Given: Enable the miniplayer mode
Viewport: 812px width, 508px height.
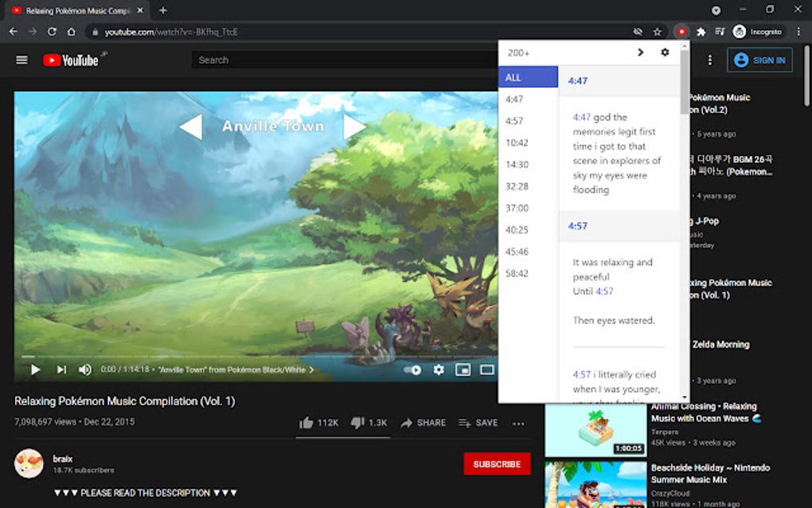Looking at the screenshot, I should 463,369.
